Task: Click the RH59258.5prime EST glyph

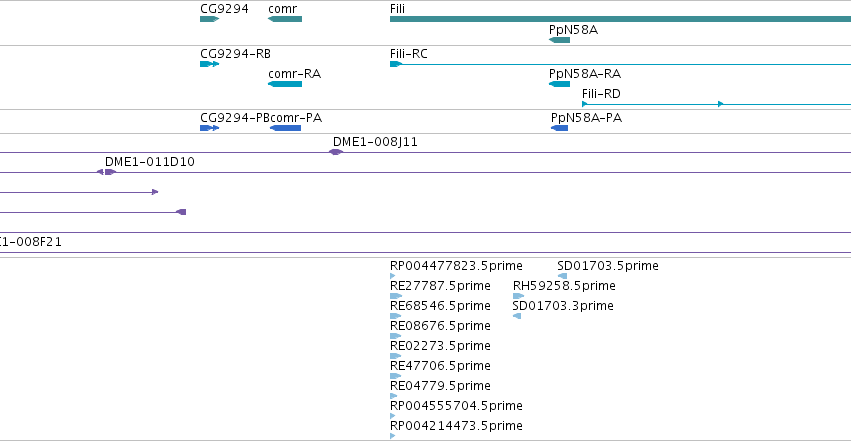Action: point(518,296)
